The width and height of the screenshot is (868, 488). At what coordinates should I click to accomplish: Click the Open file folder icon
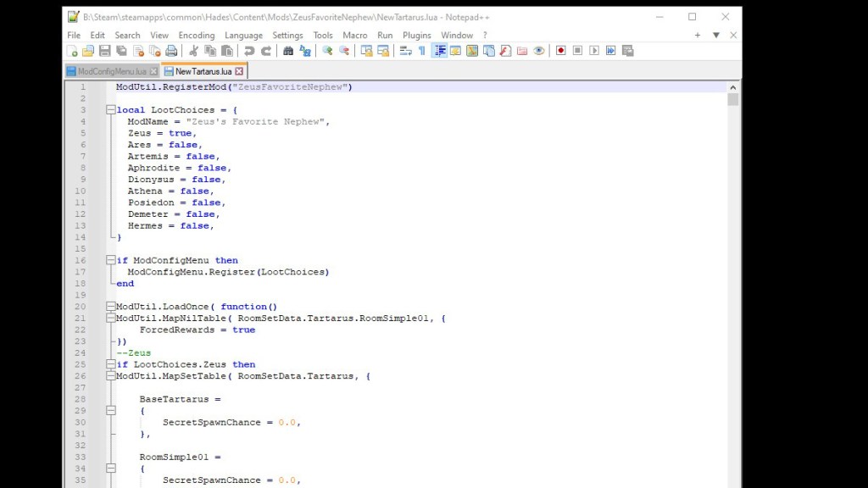tap(89, 51)
